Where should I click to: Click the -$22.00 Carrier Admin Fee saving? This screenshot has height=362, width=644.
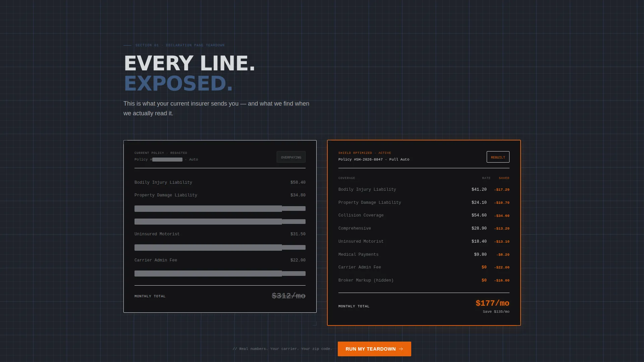tap(502, 267)
